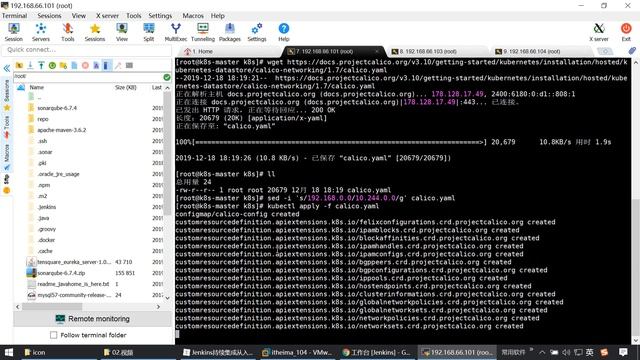The width and height of the screenshot is (640, 360).
Task: Refresh the SFTP folder with green icon
Action: tap(52, 65)
